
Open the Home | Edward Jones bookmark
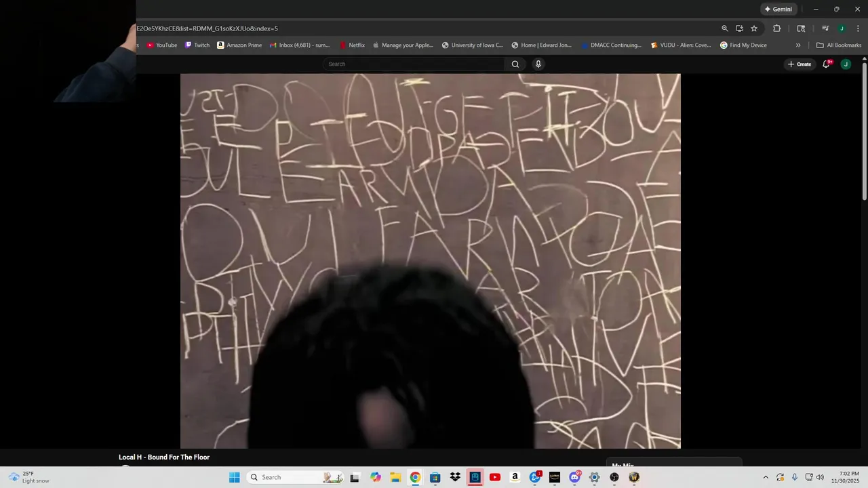542,45
